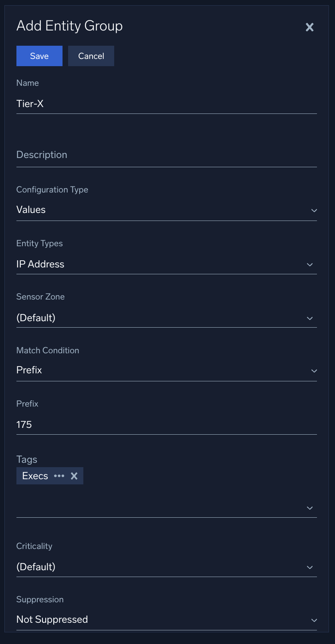Click the chevron icon on the Tags selector
Image resolution: width=335 pixels, height=644 pixels.
(310, 508)
